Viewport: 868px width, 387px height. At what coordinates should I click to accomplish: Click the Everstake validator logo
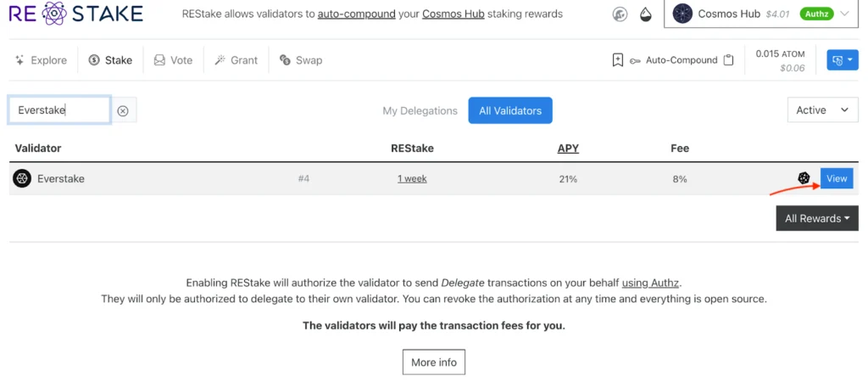pyautogui.click(x=22, y=179)
